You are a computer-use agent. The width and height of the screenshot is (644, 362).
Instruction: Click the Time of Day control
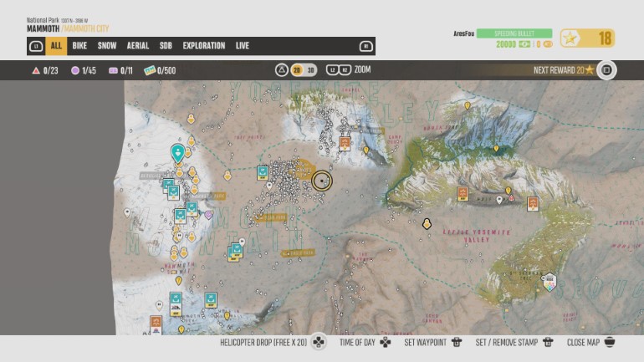click(365, 343)
